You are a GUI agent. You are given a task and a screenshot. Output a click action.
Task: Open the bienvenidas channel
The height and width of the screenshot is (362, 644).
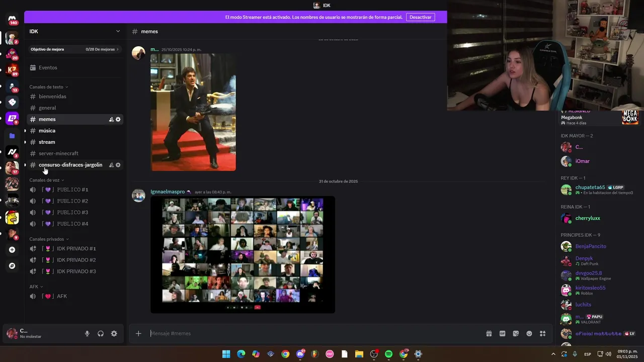(x=75, y=97)
